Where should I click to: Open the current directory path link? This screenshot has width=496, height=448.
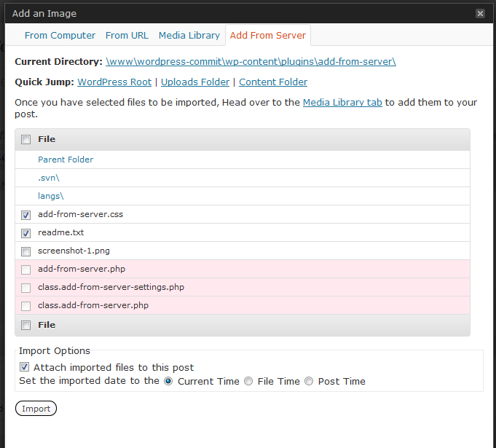tap(251, 62)
